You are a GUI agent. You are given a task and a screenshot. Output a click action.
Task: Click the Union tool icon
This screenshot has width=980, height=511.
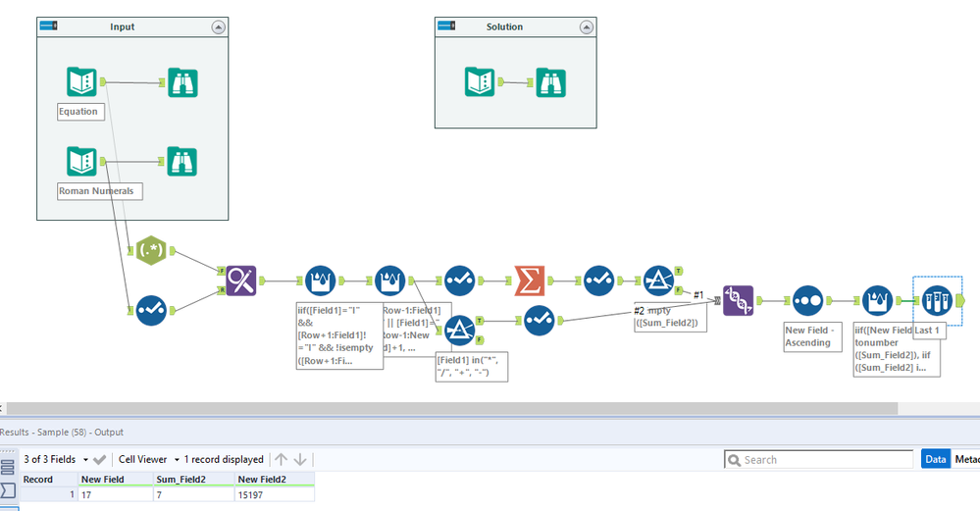[738, 300]
